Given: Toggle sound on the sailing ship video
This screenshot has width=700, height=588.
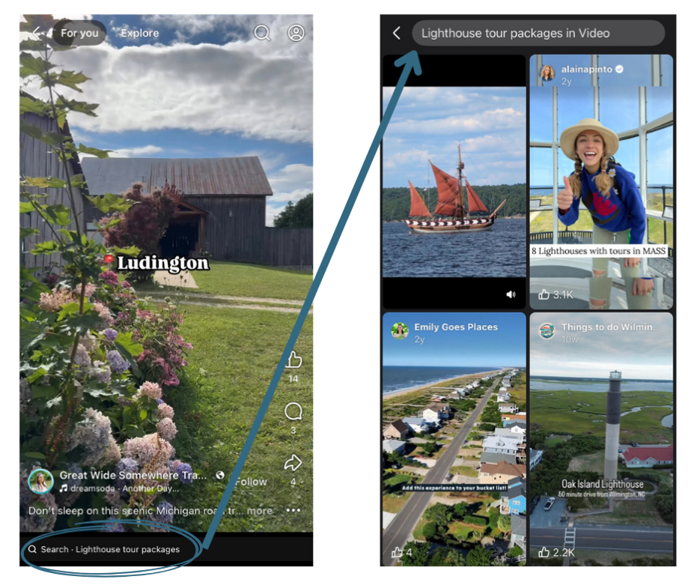Looking at the screenshot, I should (511, 294).
